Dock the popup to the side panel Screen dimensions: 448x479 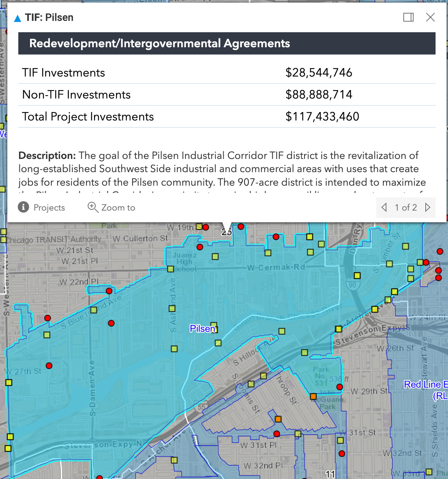[x=408, y=17]
